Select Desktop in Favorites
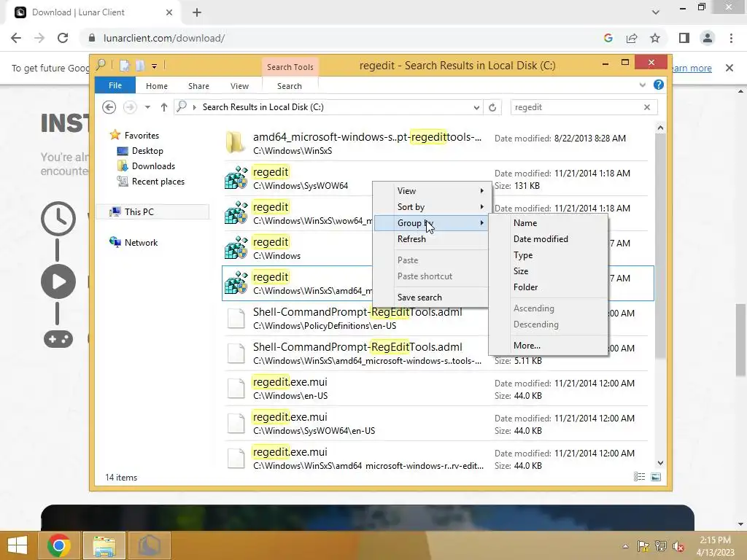This screenshot has width=747, height=560. click(147, 151)
